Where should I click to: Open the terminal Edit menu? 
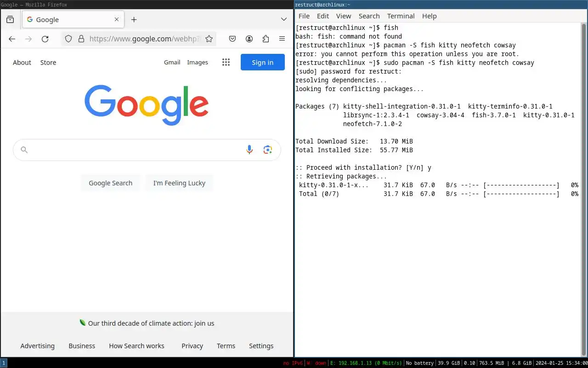coord(323,16)
